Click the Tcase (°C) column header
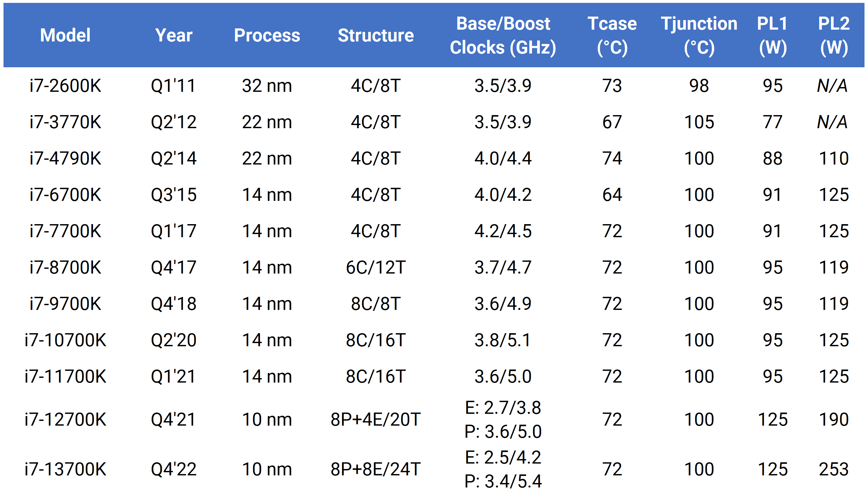The width and height of the screenshot is (868, 498). click(x=612, y=35)
